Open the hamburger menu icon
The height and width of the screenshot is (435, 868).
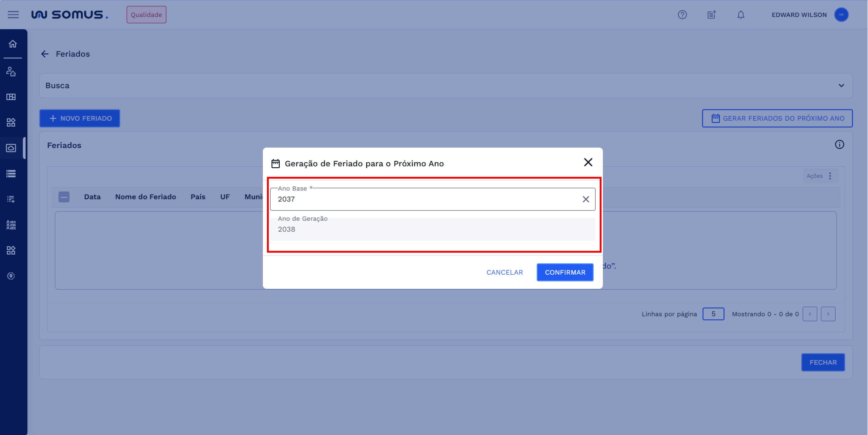click(x=13, y=14)
